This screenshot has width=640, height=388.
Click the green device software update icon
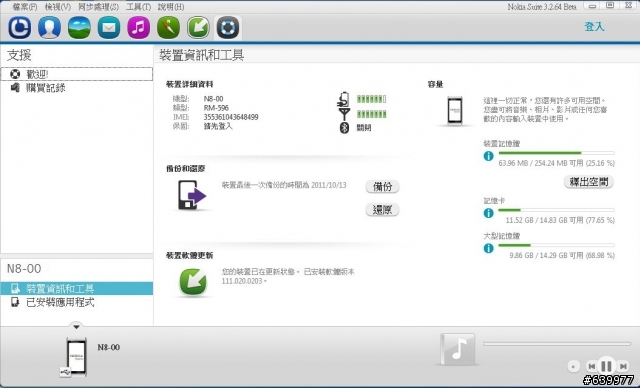(x=193, y=282)
